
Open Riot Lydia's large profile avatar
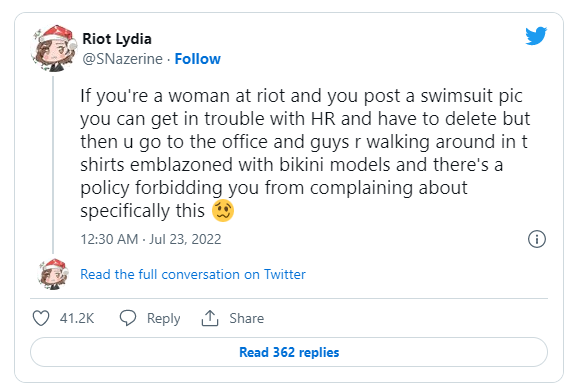tap(53, 48)
